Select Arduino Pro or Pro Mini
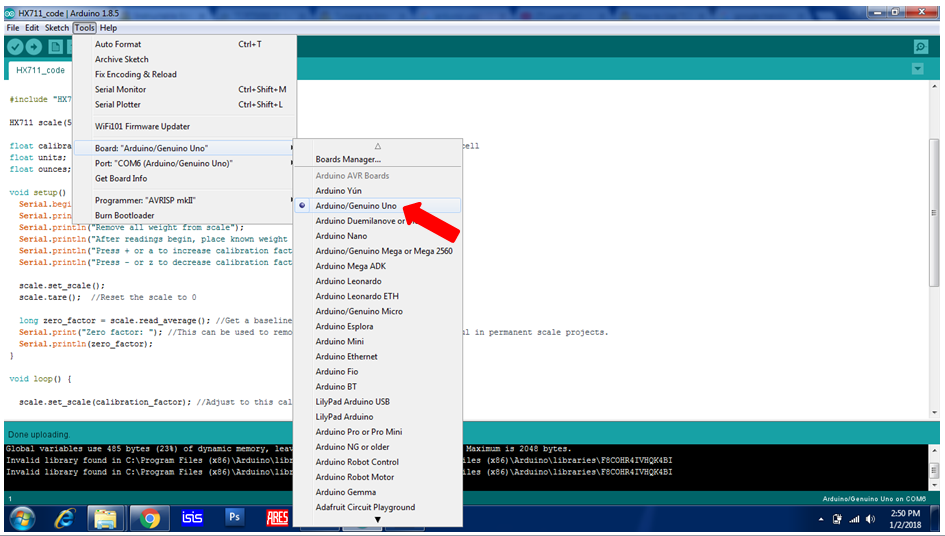 tap(378, 432)
